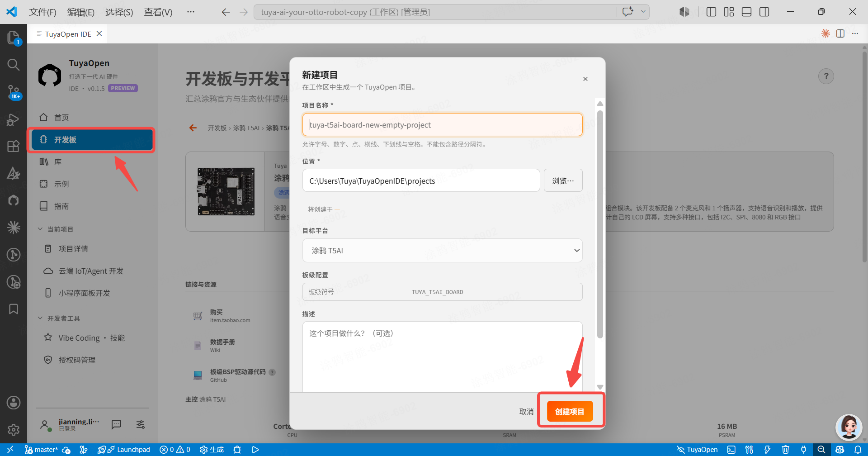
Task: Open Copilot icon in status bar
Action: point(840,450)
